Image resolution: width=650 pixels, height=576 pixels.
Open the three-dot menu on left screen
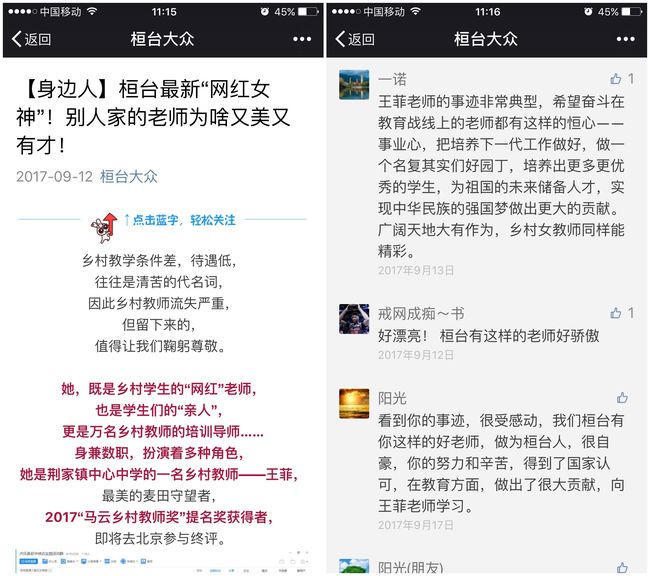click(302, 39)
